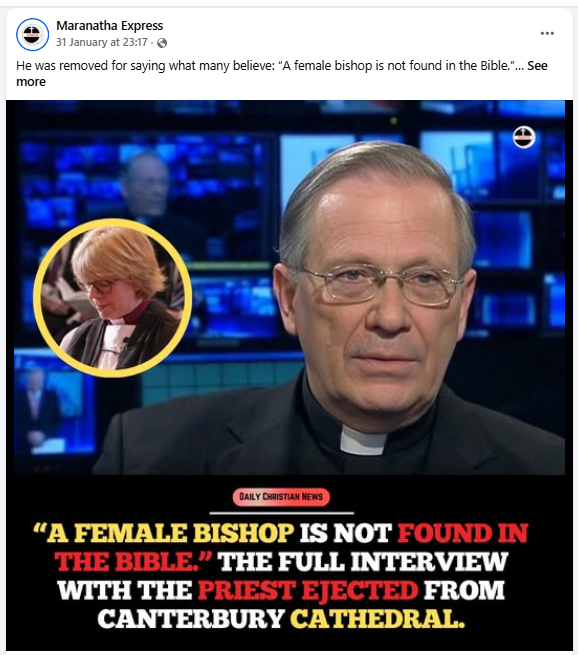Click the yellow "A FEMALE BISHOP" headline text

coord(163,533)
